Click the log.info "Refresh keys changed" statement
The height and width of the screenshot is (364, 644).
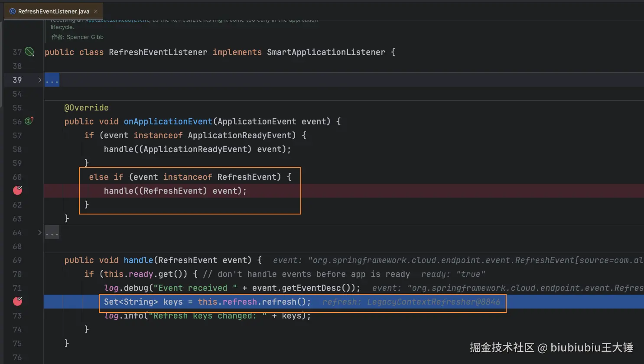(x=208, y=315)
